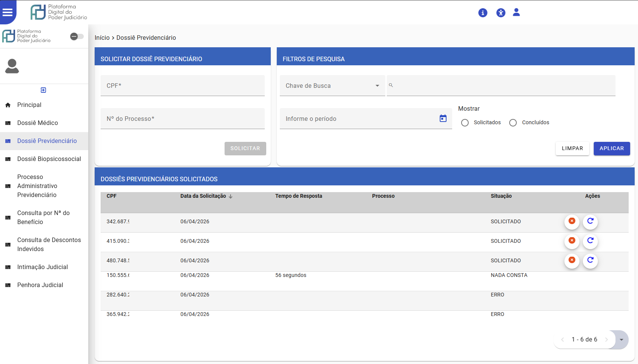638x364 pixels.
Task: Click the sidebar user avatar
Action: [12, 66]
